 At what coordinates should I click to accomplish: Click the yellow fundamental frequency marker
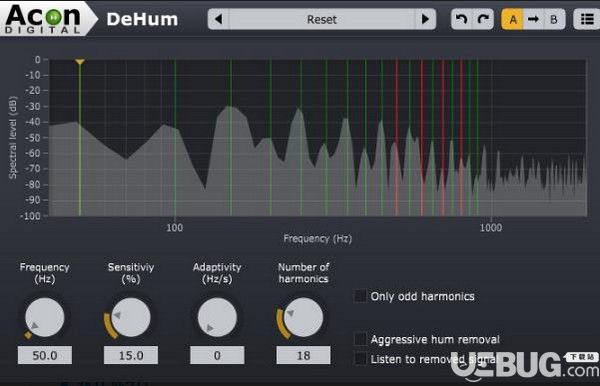click(80, 62)
